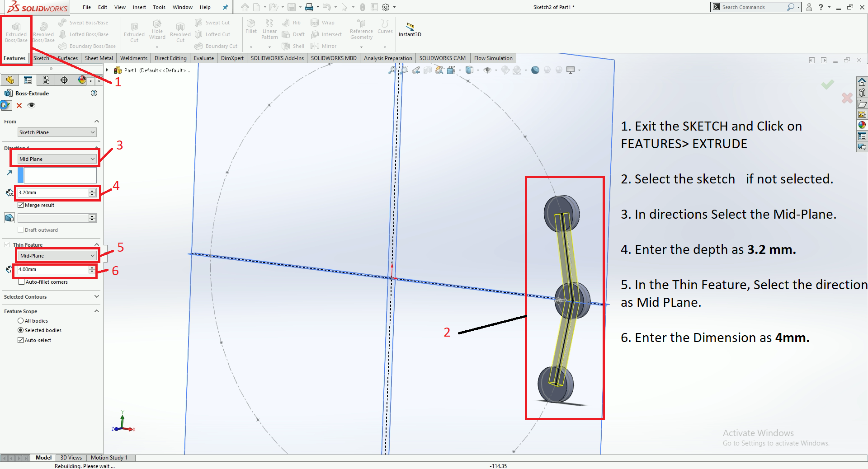Toggle the Auto-fillet corners checkbox
Image resolution: width=868 pixels, height=469 pixels.
click(x=21, y=282)
